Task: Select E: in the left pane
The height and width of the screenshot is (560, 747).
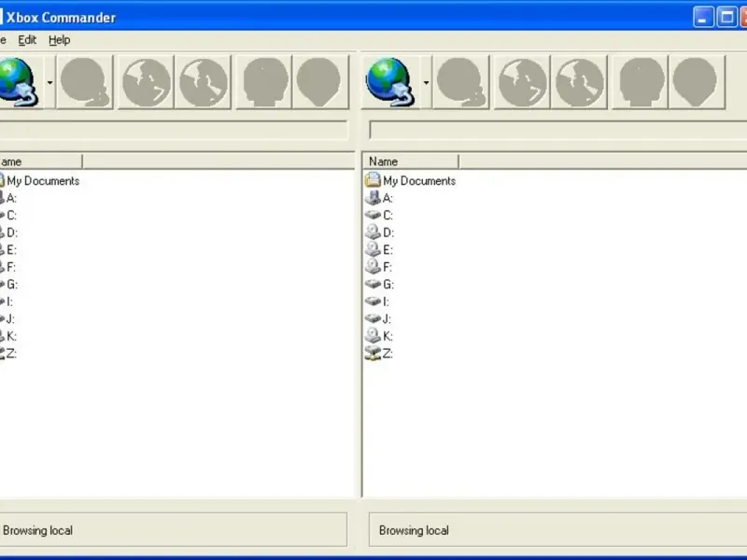Action: (x=8, y=249)
